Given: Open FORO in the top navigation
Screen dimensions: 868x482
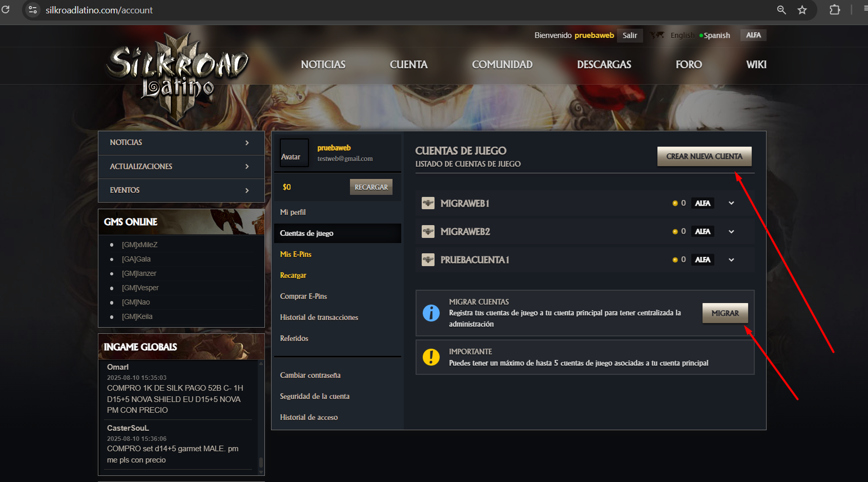Looking at the screenshot, I should [689, 65].
